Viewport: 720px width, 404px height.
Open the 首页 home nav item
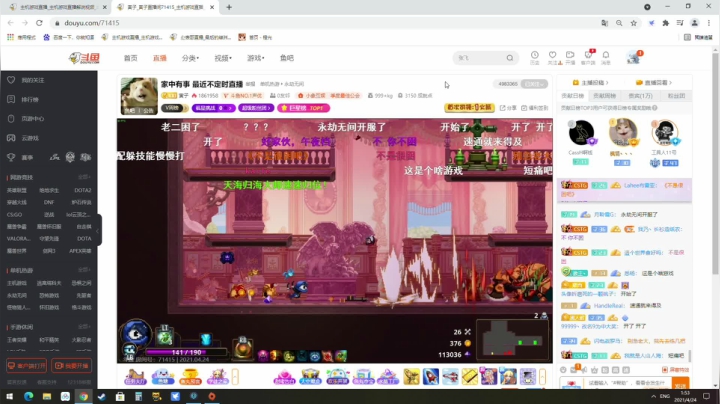[x=130, y=58]
